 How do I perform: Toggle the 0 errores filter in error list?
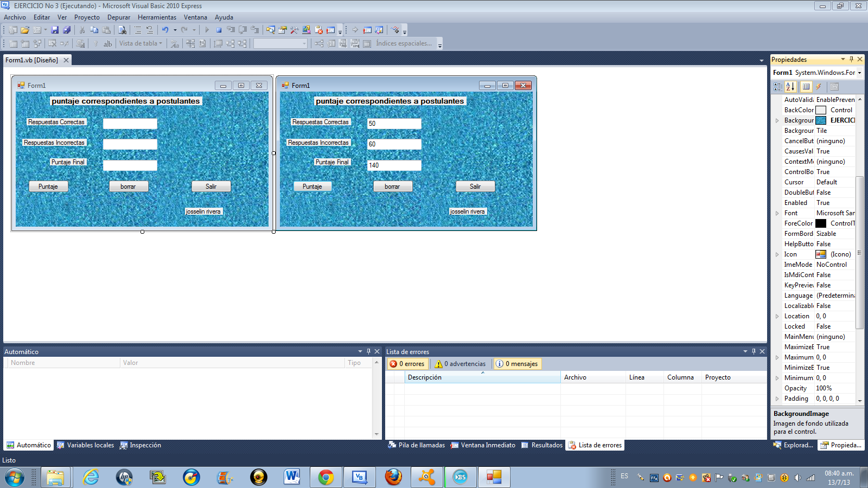[407, 363]
